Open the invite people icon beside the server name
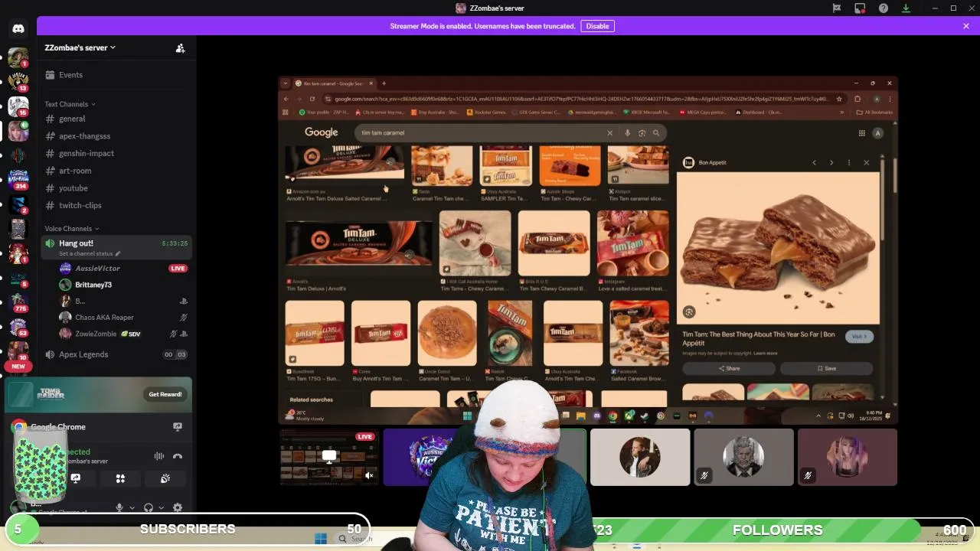This screenshot has width=980, height=551. (x=181, y=48)
